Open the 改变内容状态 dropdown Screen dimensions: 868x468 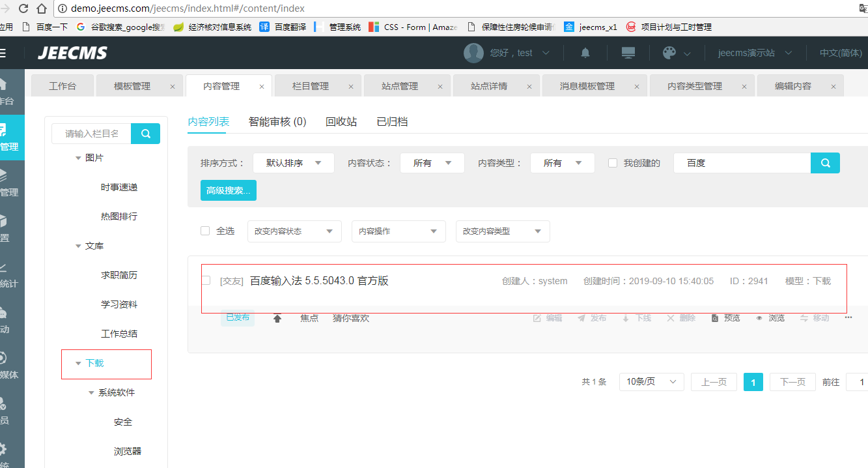pos(294,231)
